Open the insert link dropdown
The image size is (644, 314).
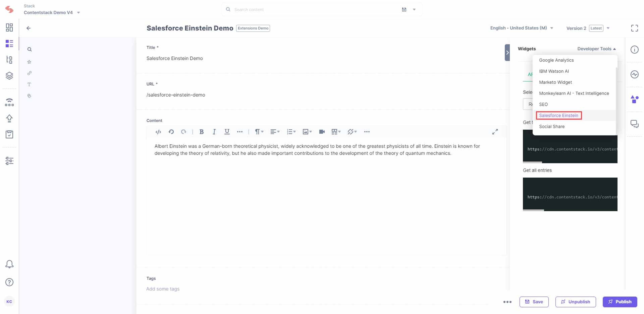(x=352, y=132)
